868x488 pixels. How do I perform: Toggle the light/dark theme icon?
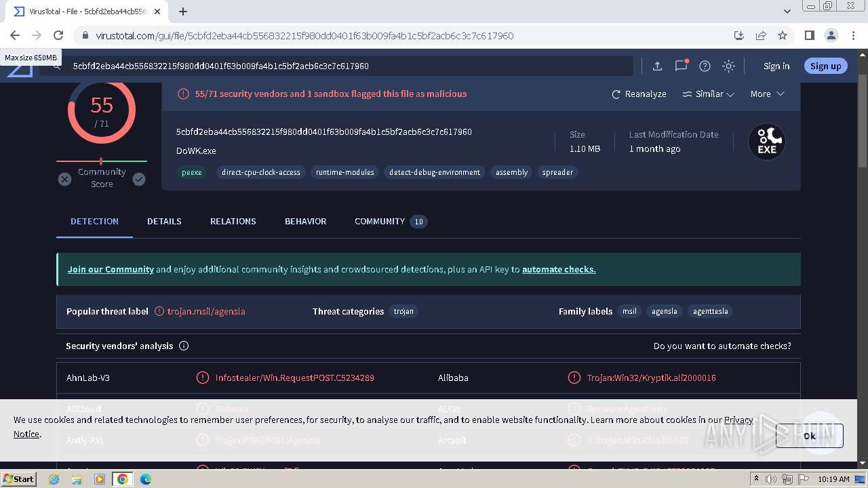pyautogui.click(x=728, y=66)
